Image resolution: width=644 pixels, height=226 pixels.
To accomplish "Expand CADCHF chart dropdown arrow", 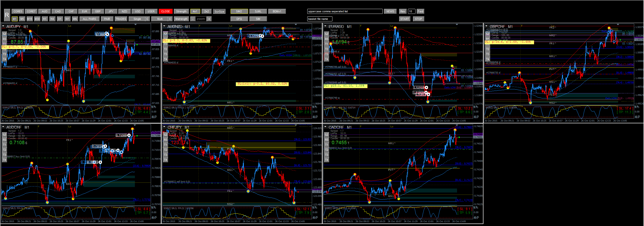I will pos(325,127).
